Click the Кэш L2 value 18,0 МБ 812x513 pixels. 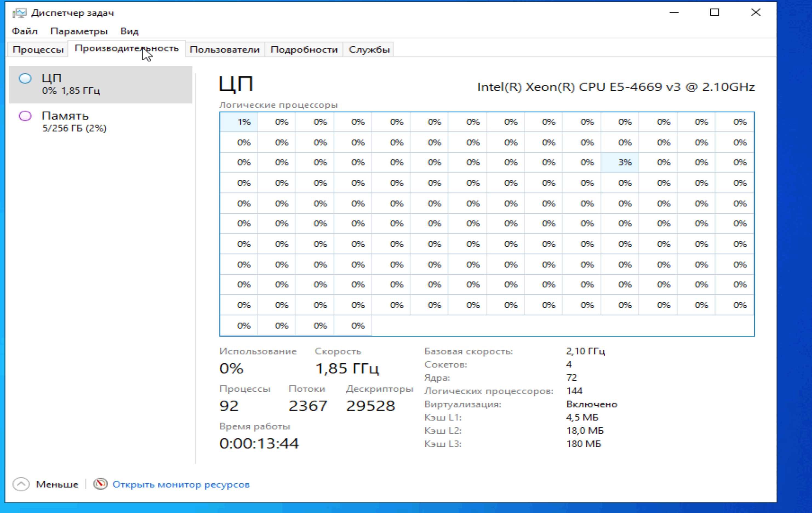pos(585,430)
